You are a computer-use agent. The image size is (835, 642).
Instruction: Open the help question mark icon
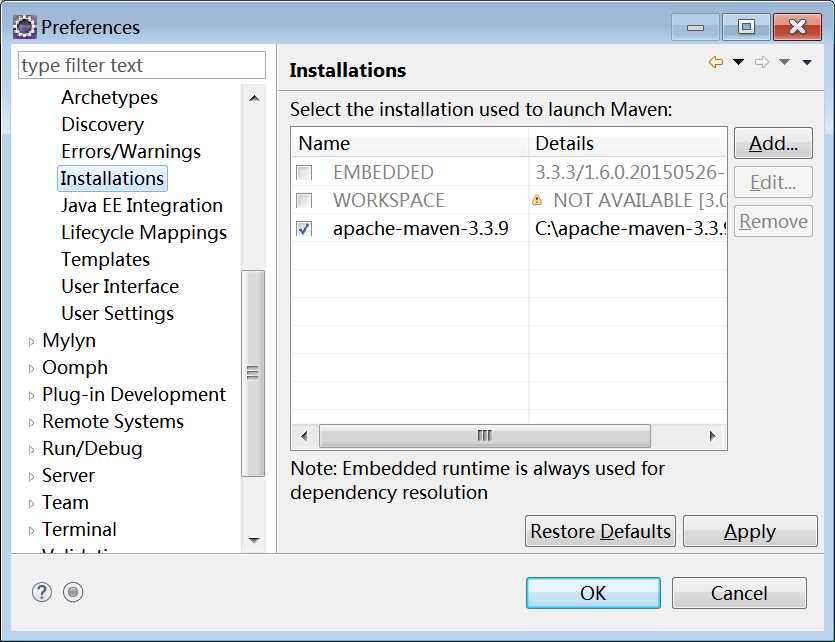pyautogui.click(x=42, y=592)
